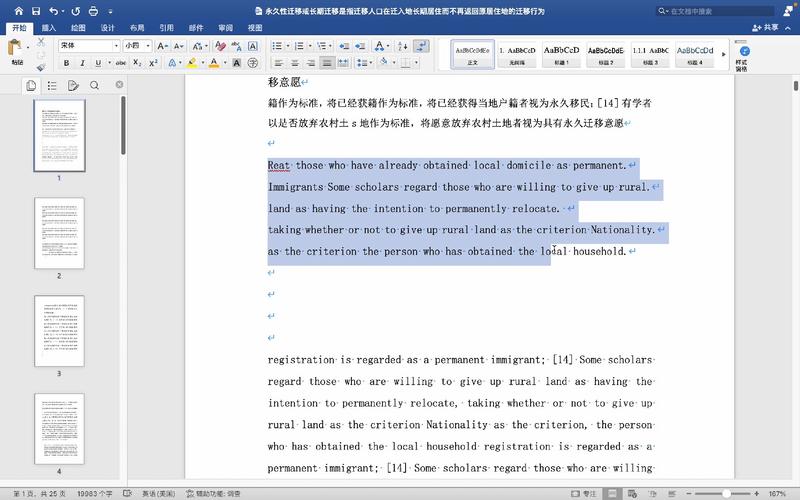Expand the styles gallery arrow
The image size is (800, 500).
coord(723,54)
